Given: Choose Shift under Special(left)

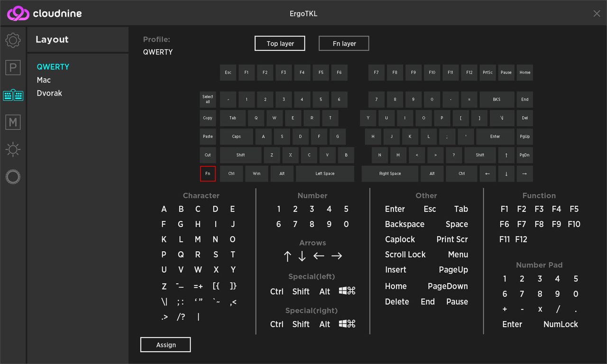Looking at the screenshot, I should pyautogui.click(x=301, y=291).
